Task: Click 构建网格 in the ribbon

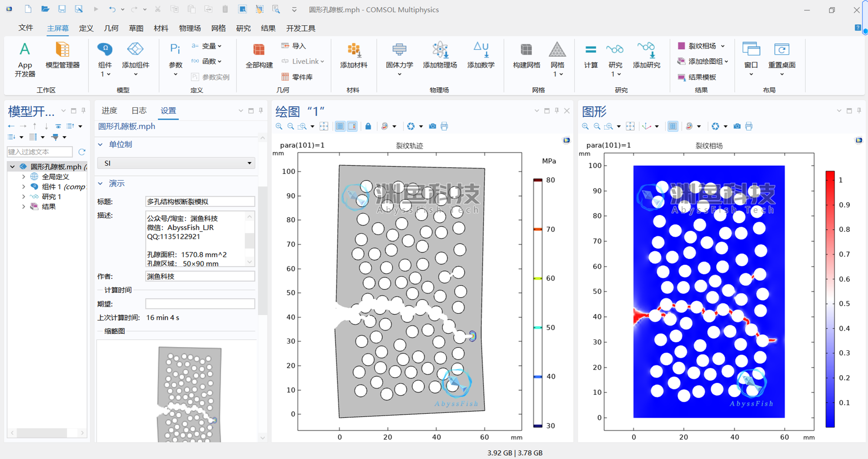Action: point(526,56)
